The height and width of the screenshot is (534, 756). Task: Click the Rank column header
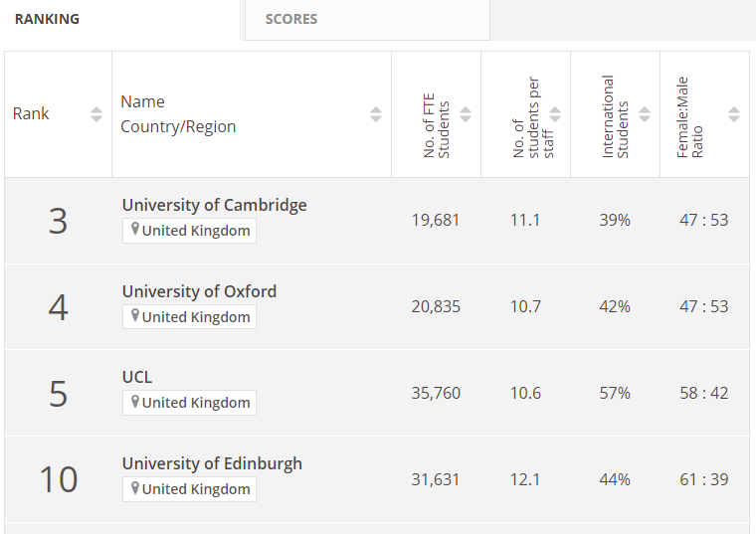31,114
